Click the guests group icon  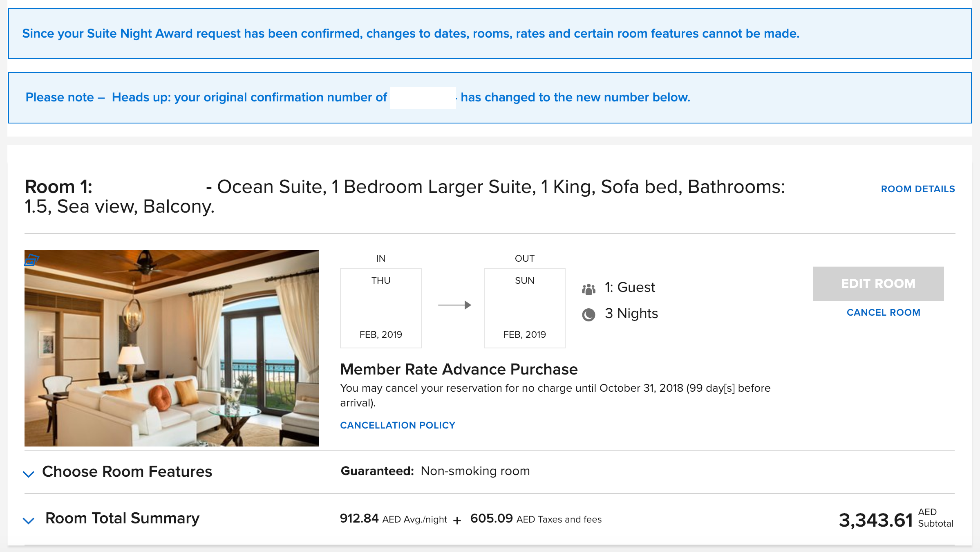(x=588, y=289)
